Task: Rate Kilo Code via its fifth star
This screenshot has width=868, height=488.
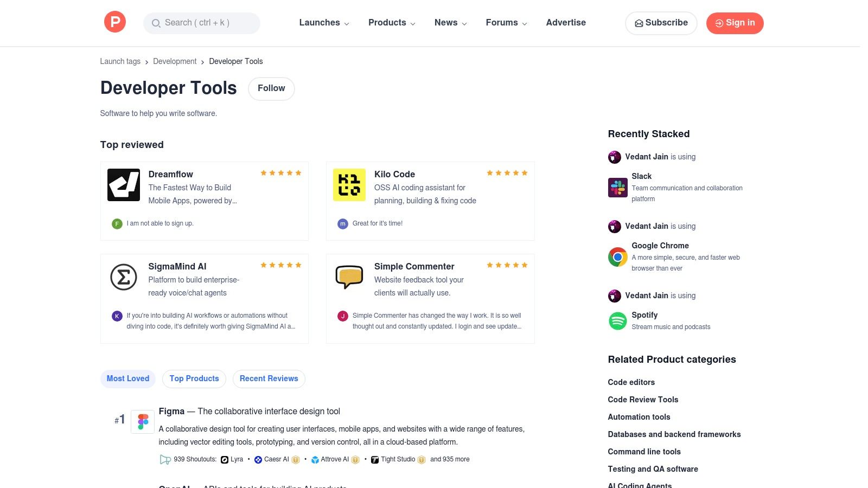Action: click(524, 172)
